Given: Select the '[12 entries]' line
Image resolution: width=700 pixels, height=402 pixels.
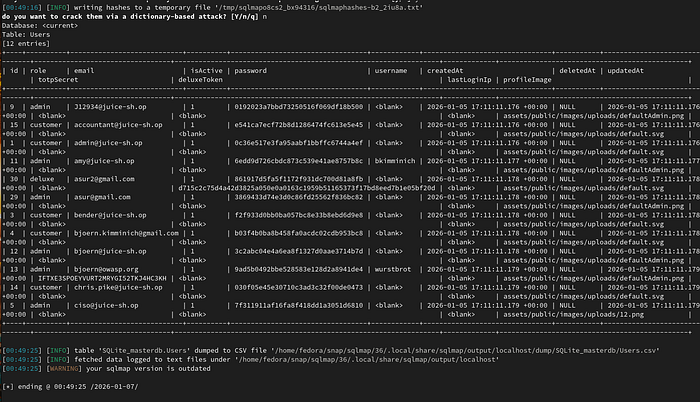Looking at the screenshot, I should pyautogui.click(x=26, y=43).
